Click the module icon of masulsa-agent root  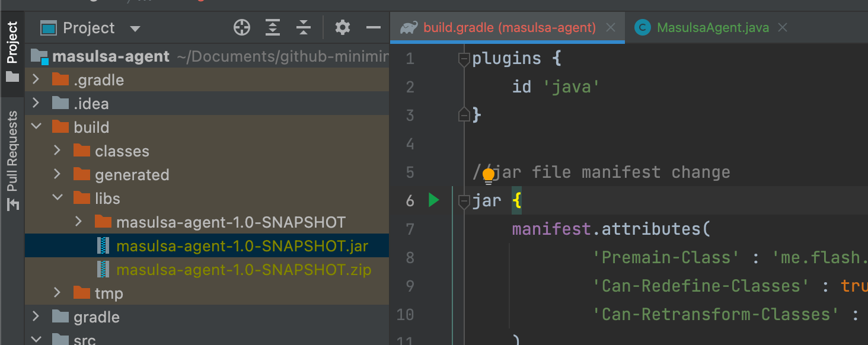(x=39, y=56)
